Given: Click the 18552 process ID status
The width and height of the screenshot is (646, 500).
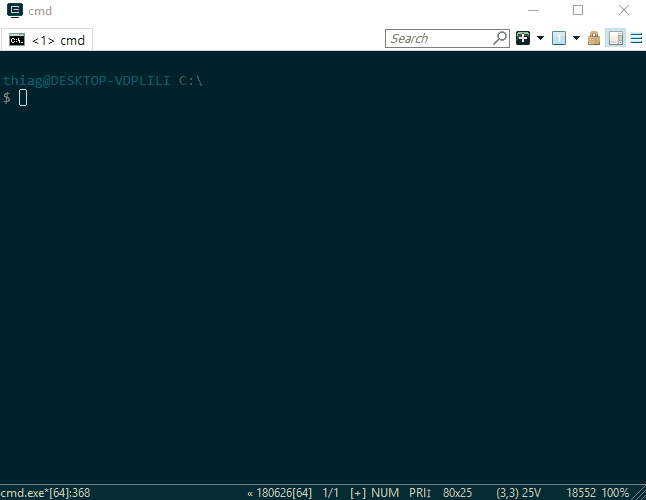Looking at the screenshot, I should (581, 493).
